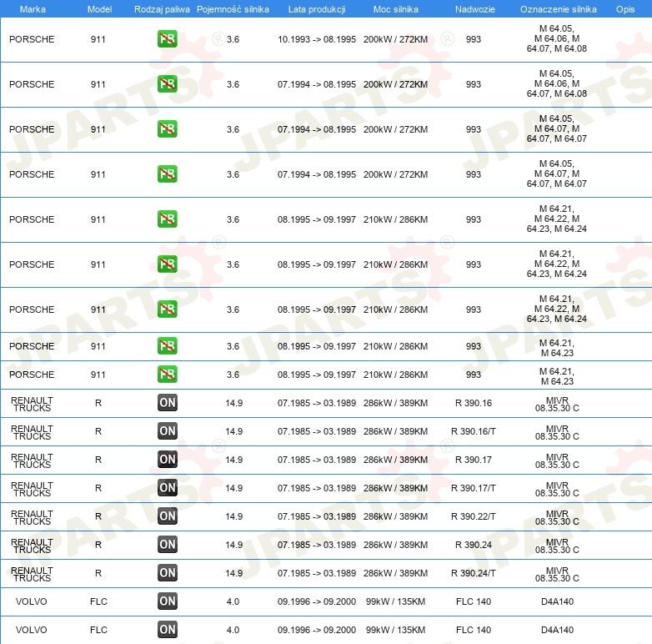
Task: Click PORSCHE in the 10.1993 row
Action: pos(32,39)
